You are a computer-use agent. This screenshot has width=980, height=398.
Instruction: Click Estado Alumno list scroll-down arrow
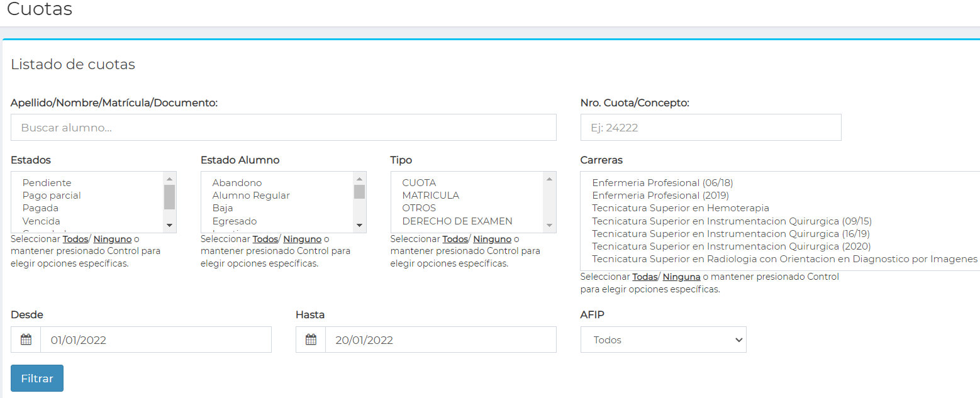[x=359, y=225]
